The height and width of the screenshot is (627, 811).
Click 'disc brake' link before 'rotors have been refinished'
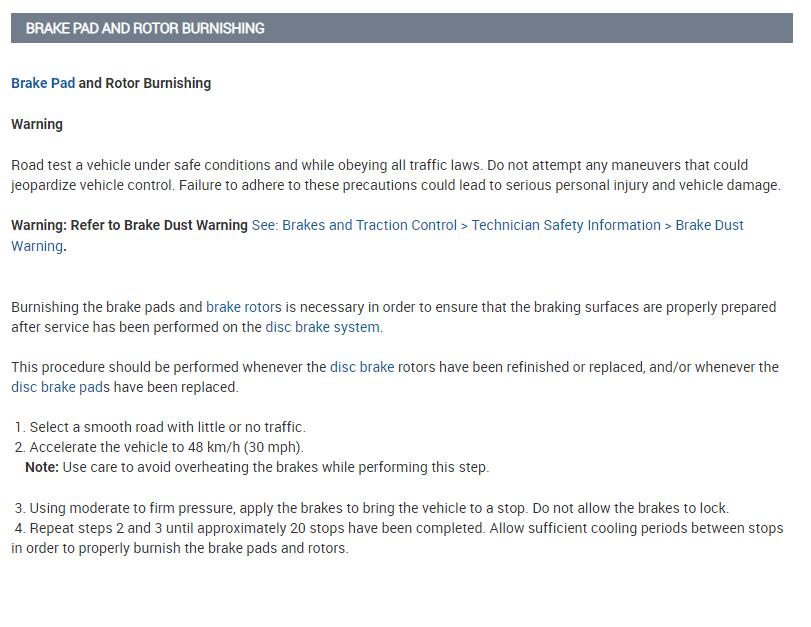[362, 367]
